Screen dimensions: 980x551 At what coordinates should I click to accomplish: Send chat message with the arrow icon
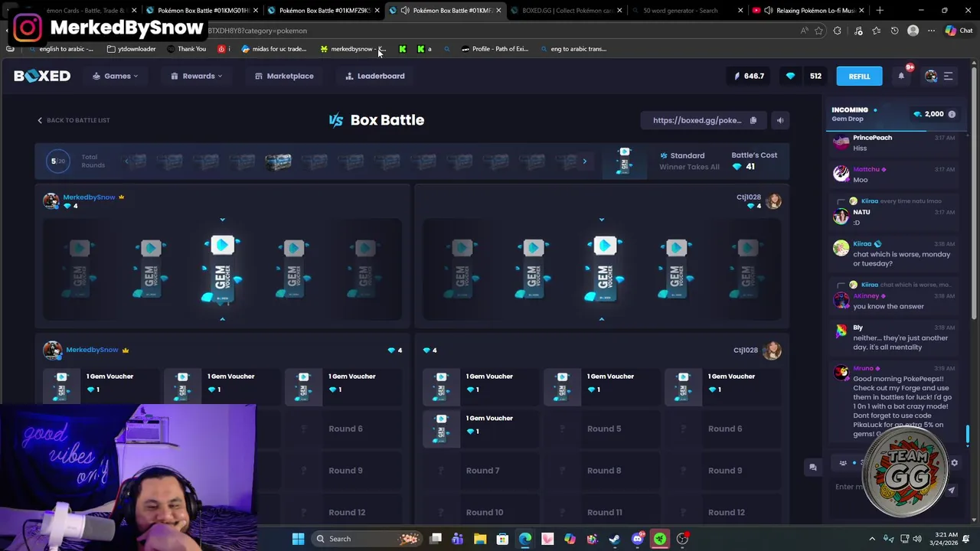(x=952, y=490)
